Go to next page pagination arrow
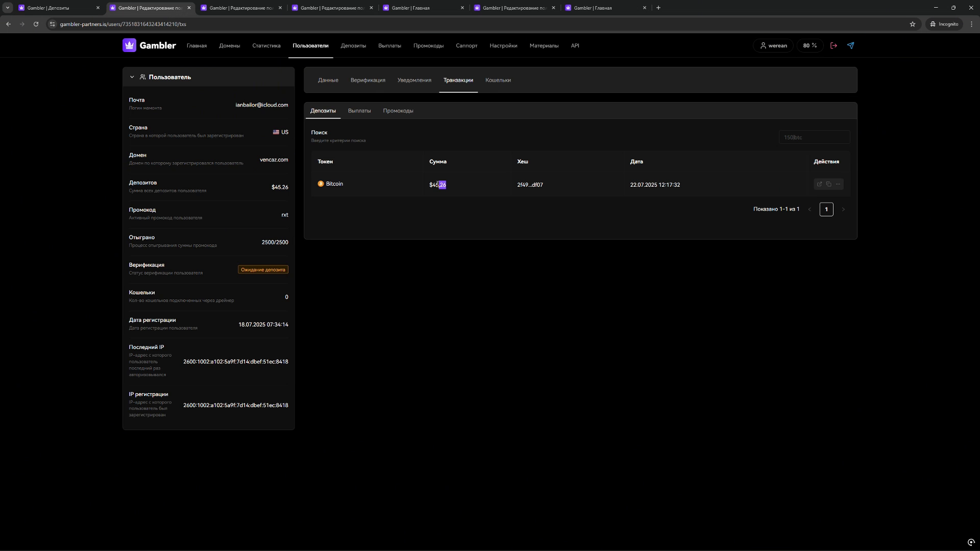 pos(843,209)
